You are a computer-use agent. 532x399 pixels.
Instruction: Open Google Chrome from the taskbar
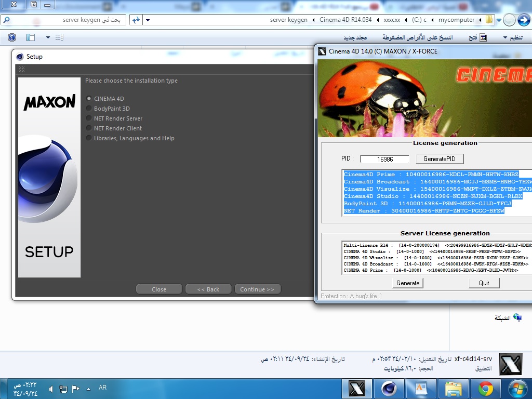click(x=486, y=389)
